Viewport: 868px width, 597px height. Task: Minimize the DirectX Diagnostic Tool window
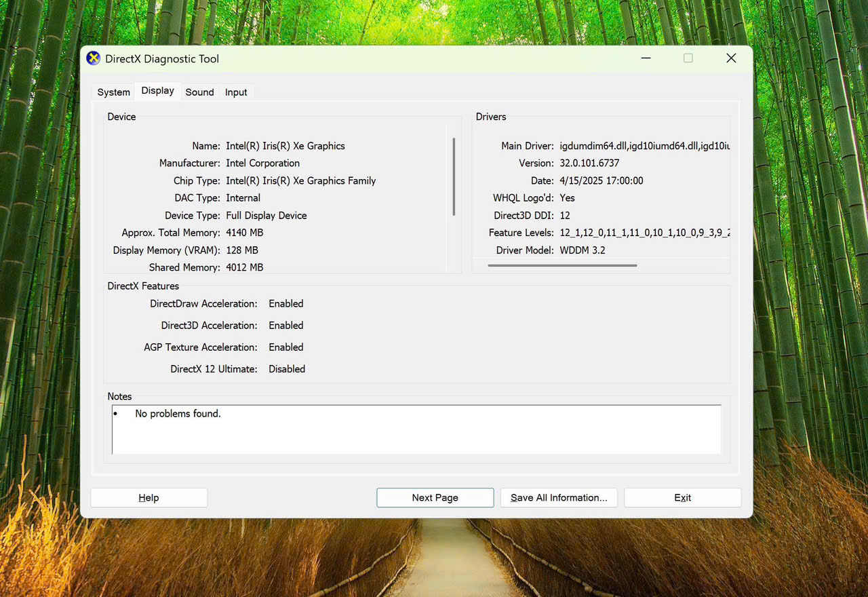coord(646,58)
